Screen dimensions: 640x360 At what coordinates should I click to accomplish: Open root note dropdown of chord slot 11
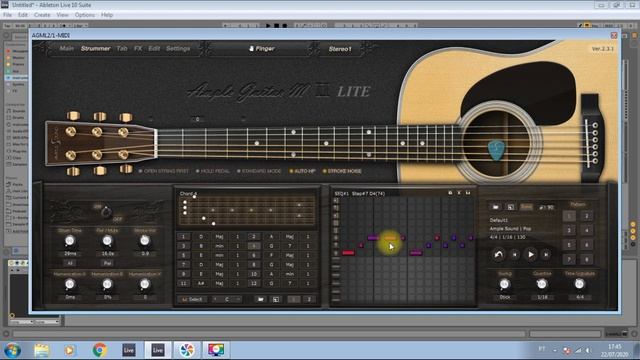(201, 283)
